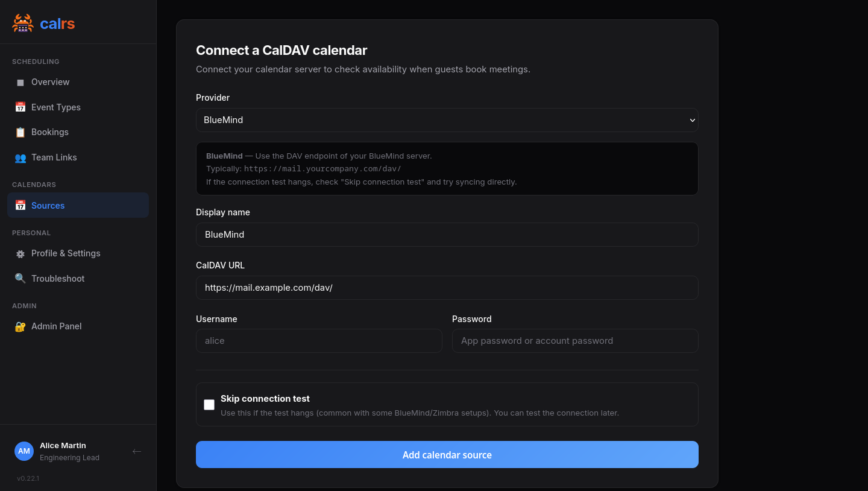Click the AM avatar for Alice Martin
Screen dimensions: 868x491
click(x=24, y=451)
